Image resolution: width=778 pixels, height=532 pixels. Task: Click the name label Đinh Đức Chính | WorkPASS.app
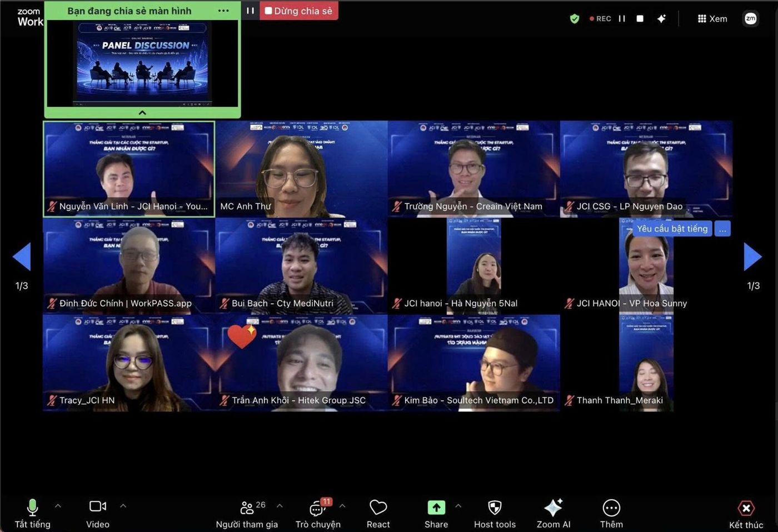pos(126,303)
